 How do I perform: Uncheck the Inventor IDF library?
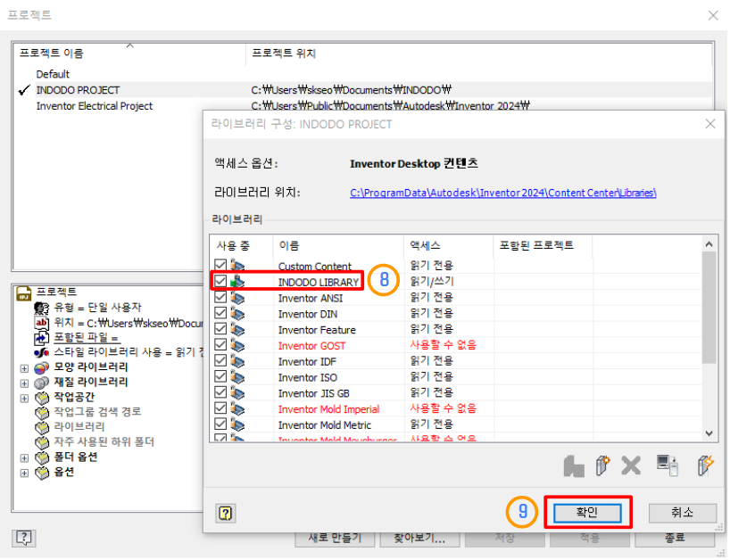pyautogui.click(x=220, y=360)
